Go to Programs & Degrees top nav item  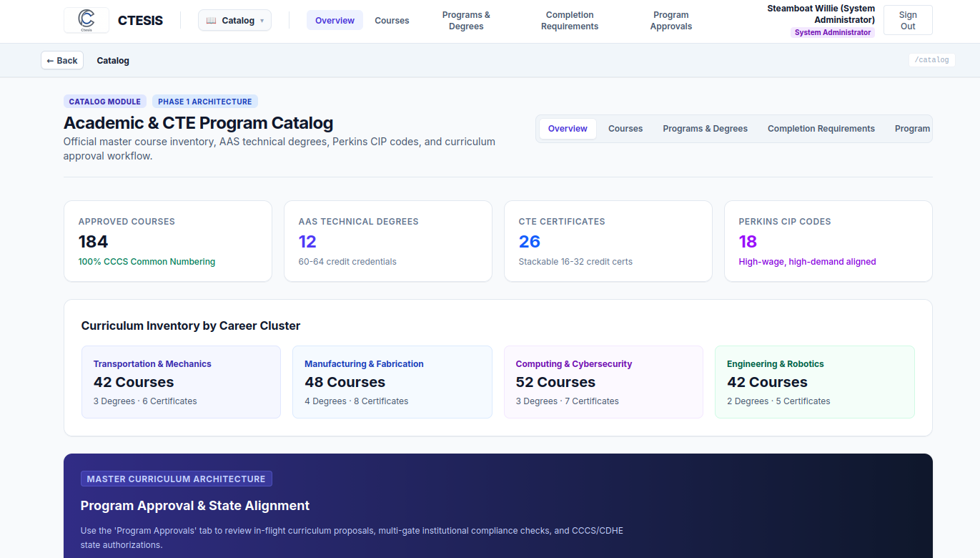[x=466, y=21]
